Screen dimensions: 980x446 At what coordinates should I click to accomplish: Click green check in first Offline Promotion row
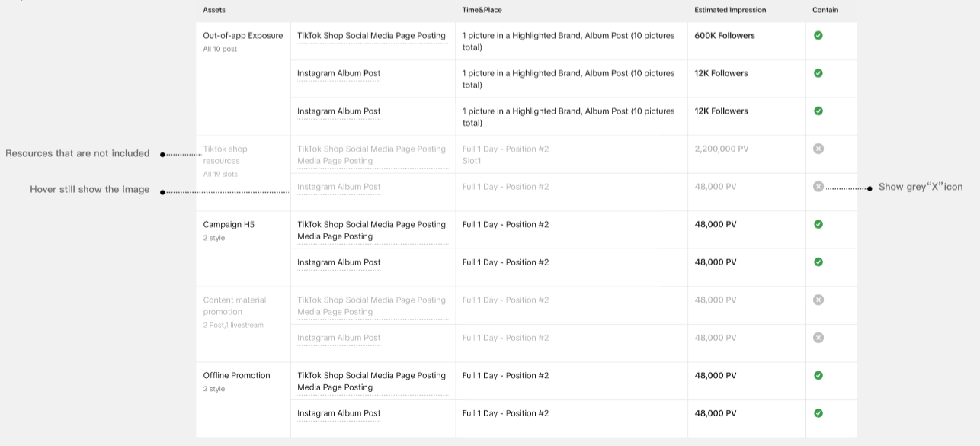[x=818, y=376]
